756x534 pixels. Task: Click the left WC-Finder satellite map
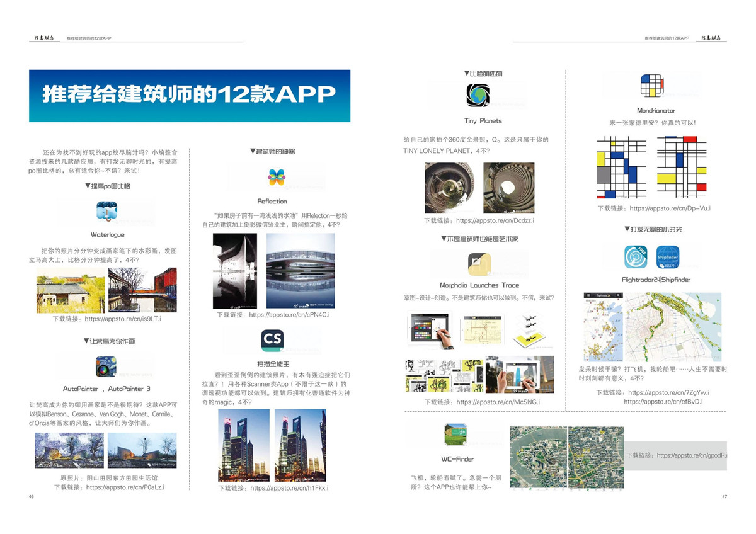click(x=539, y=458)
